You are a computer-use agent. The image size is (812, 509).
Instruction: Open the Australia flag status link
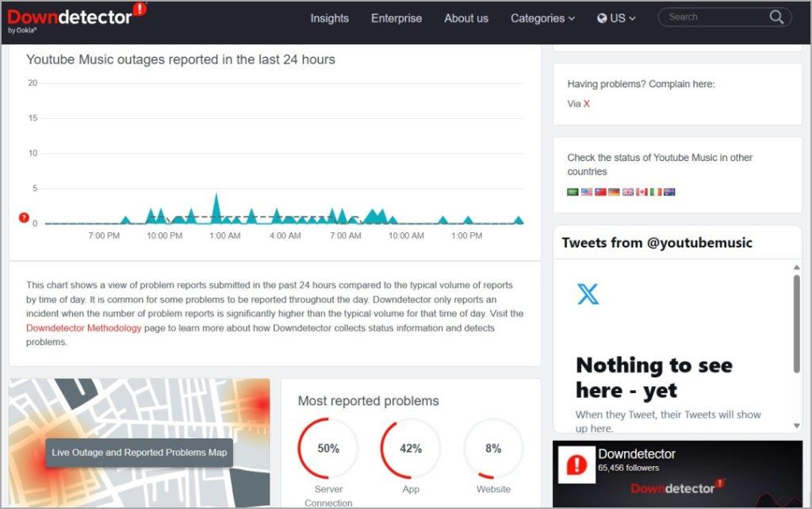[x=669, y=192]
